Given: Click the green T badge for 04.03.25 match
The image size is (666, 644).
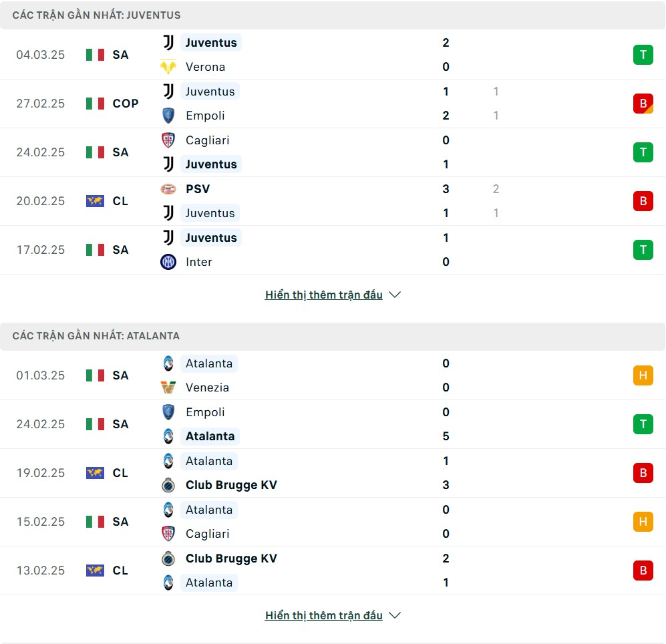Looking at the screenshot, I should click(643, 55).
